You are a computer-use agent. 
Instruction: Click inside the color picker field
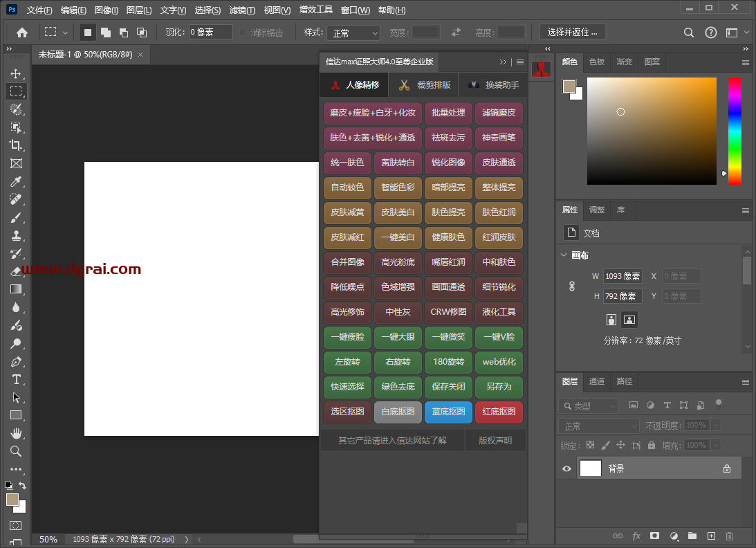click(x=652, y=131)
